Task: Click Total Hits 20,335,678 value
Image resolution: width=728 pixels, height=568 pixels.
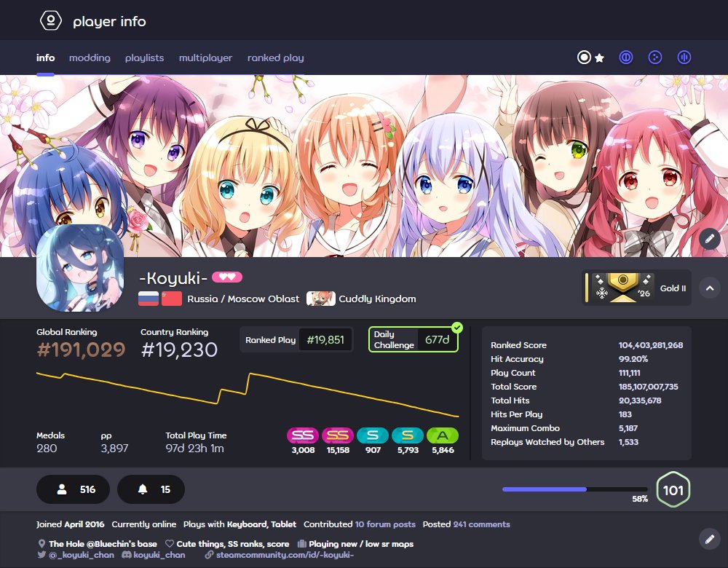Action: [x=640, y=401]
